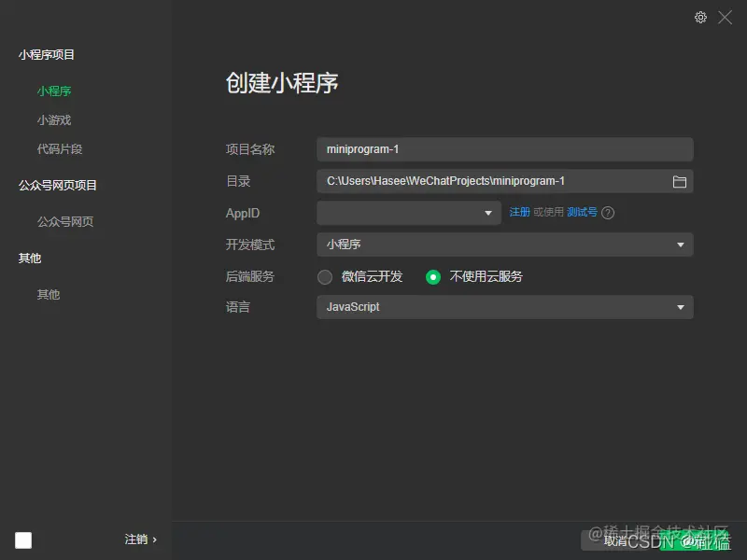Open the settings gear icon

700,17
